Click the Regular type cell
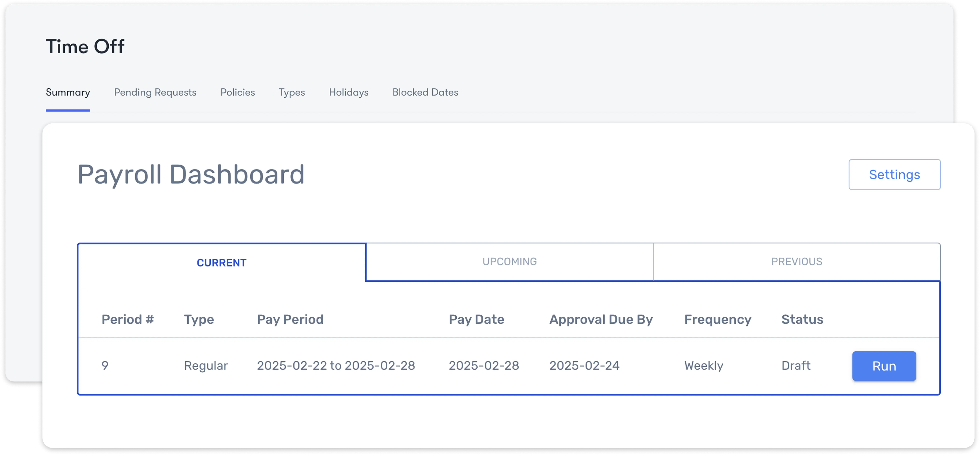Viewport: 980px width, 455px height. (x=205, y=366)
